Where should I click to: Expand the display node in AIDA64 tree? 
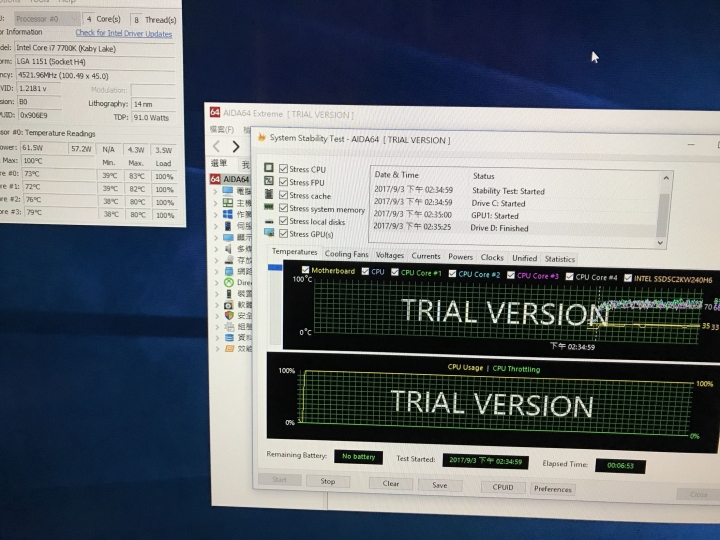pyautogui.click(x=216, y=237)
